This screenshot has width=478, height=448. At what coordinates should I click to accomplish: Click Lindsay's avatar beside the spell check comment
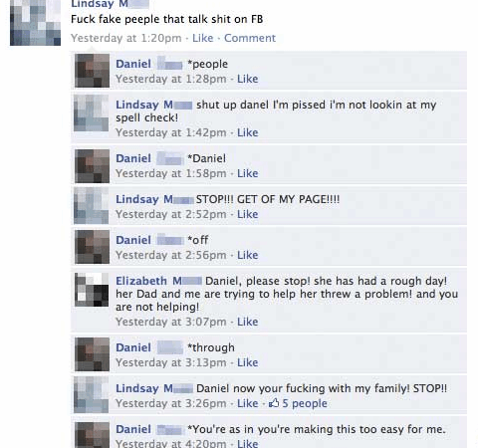point(92,113)
